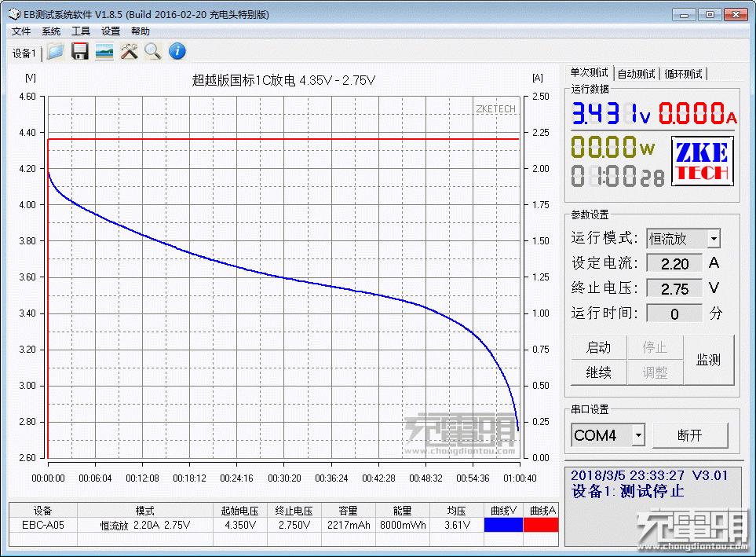The height and width of the screenshot is (557, 756).
Task: Click the blue info icon
Action: coord(177,52)
